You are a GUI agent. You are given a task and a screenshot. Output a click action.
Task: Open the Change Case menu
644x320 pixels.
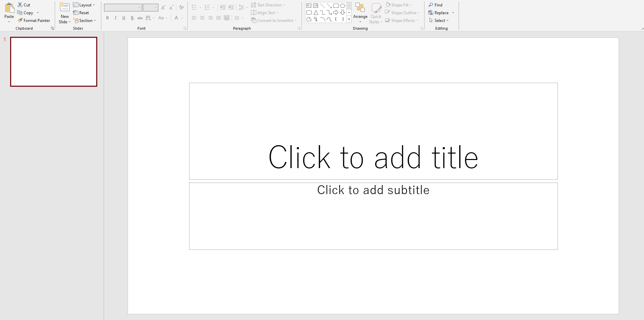point(163,18)
